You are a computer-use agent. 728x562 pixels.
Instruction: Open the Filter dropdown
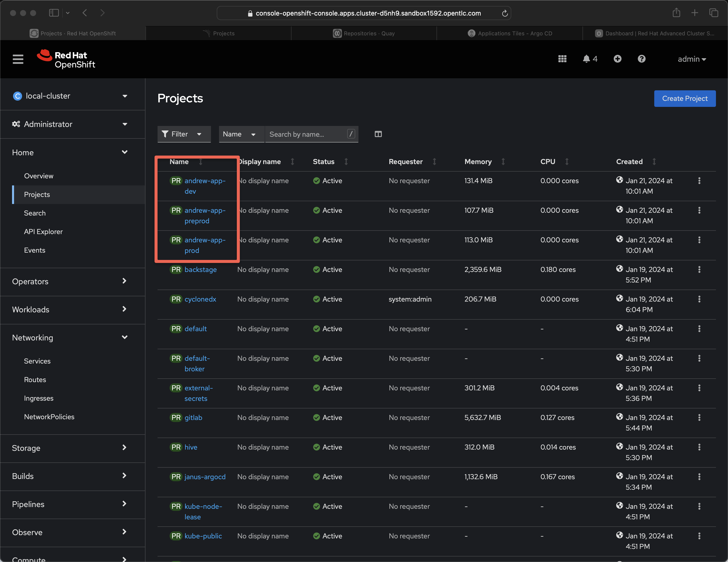(184, 134)
